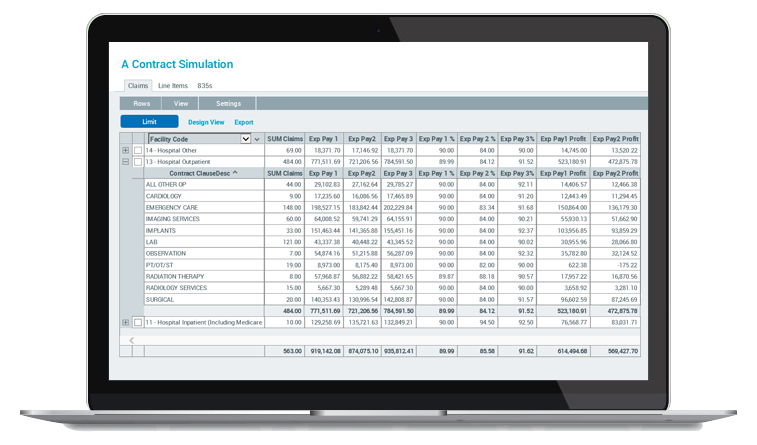Open the View menu
The width and height of the screenshot is (757, 445).
181,103
